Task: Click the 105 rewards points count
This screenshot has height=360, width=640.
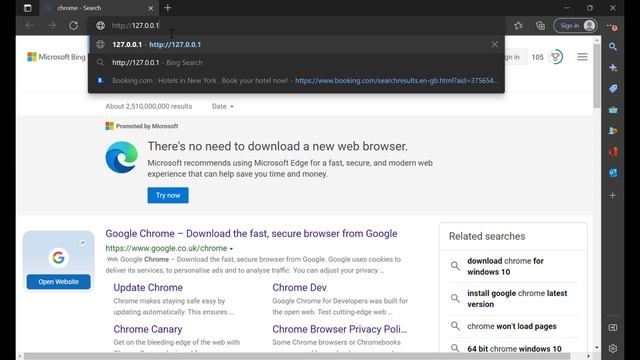Action: 538,57
